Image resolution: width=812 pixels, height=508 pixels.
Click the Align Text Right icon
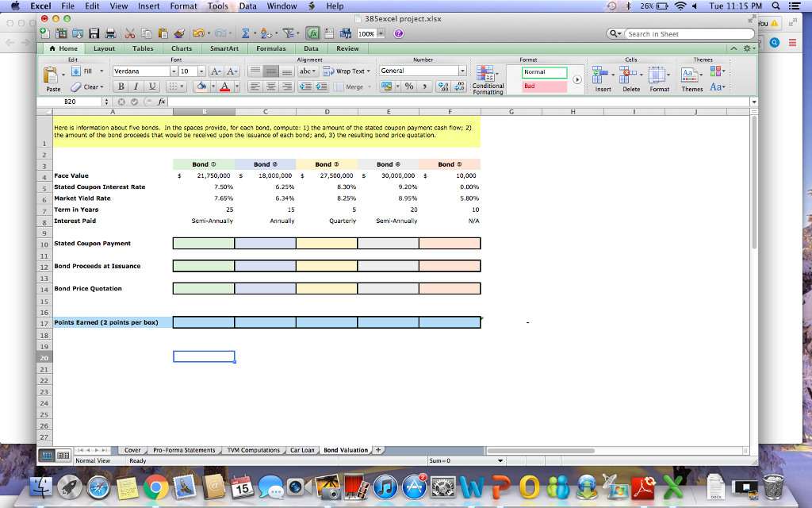pyautogui.click(x=286, y=87)
